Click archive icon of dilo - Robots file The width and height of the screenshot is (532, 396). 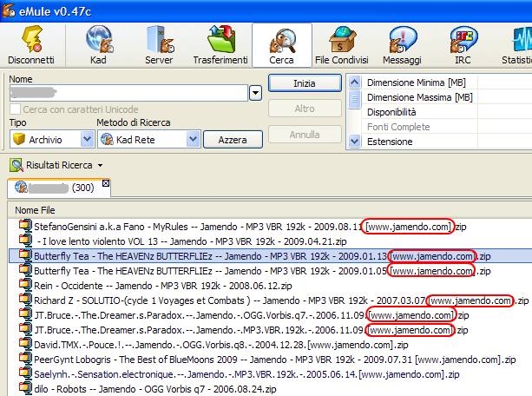pyautogui.click(x=25, y=388)
